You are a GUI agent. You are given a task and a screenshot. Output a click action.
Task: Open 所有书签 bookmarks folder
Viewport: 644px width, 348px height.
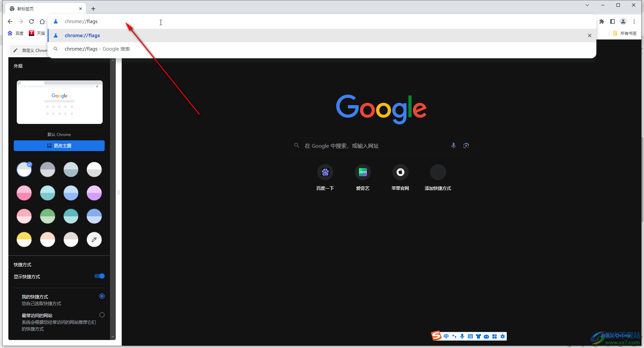[x=625, y=33]
